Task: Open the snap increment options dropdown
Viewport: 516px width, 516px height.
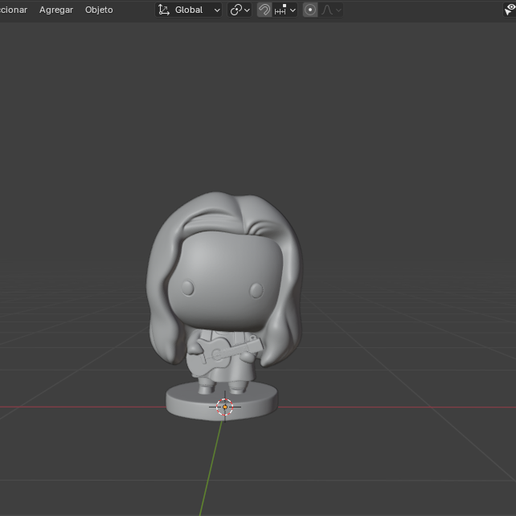Action: 285,10
